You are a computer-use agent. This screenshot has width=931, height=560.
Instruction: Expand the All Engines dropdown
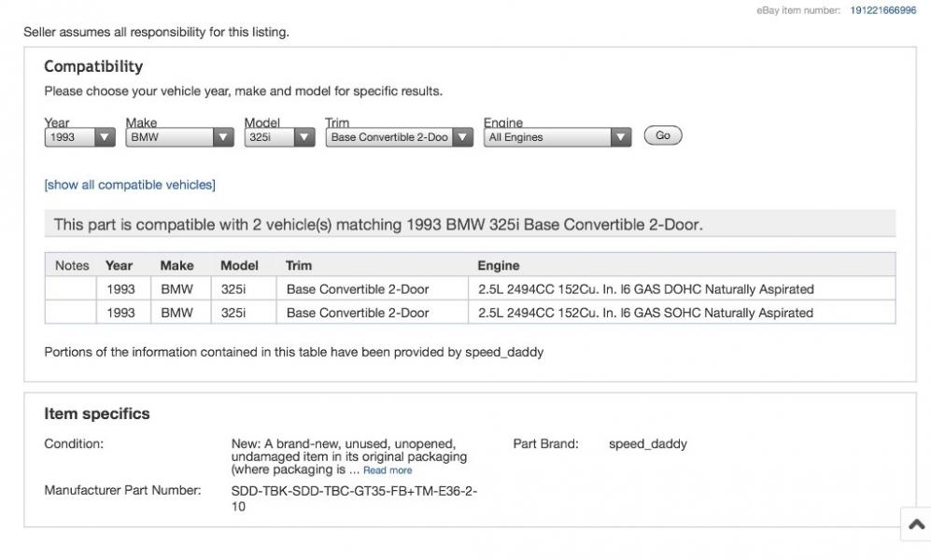[558, 137]
